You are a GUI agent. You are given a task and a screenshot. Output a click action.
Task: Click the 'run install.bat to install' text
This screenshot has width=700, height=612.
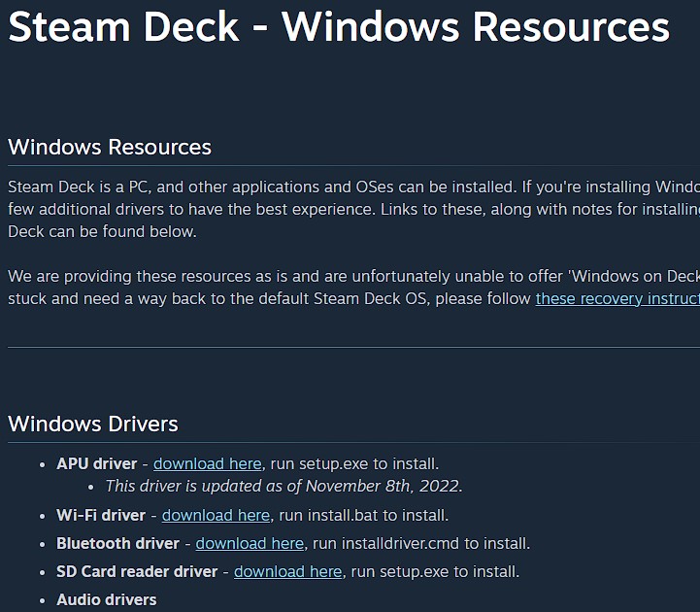click(363, 515)
